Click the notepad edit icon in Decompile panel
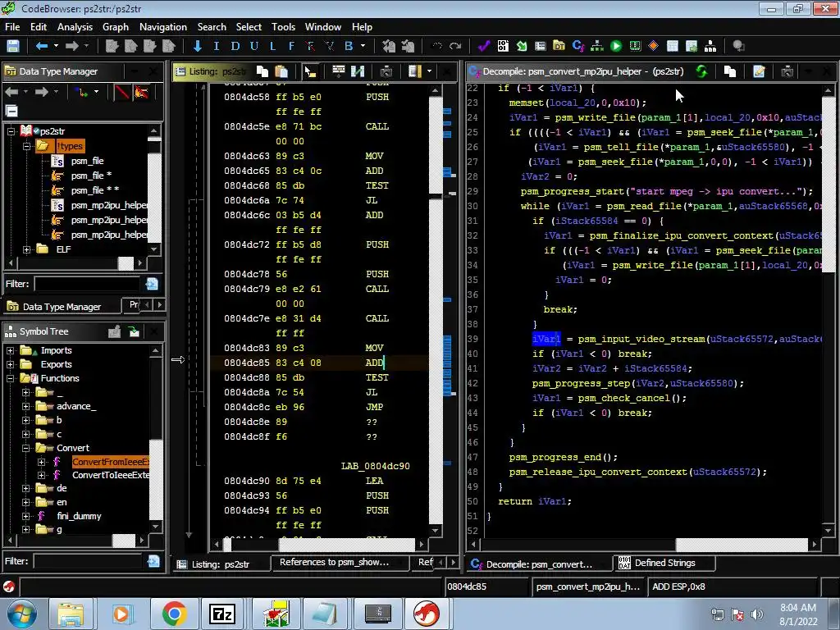The image size is (840, 630). click(759, 71)
